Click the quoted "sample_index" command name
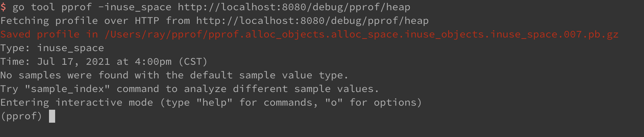This screenshot has height=137, width=644. (x=67, y=89)
